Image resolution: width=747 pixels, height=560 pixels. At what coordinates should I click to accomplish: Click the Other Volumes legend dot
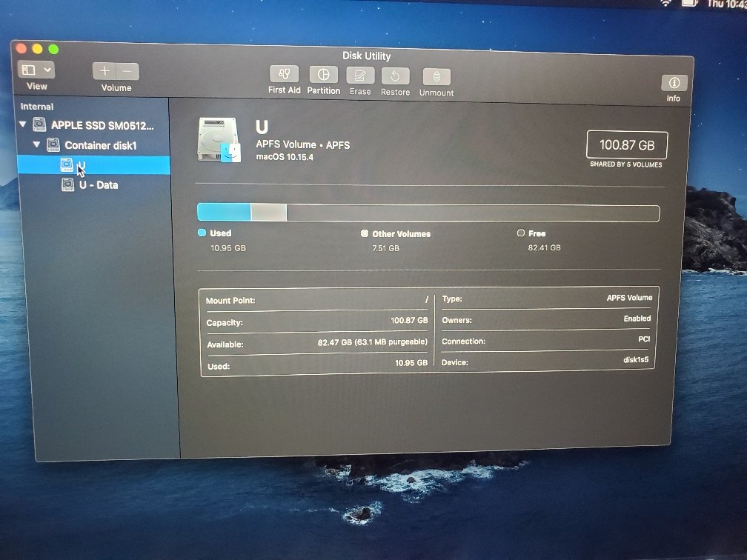365,233
